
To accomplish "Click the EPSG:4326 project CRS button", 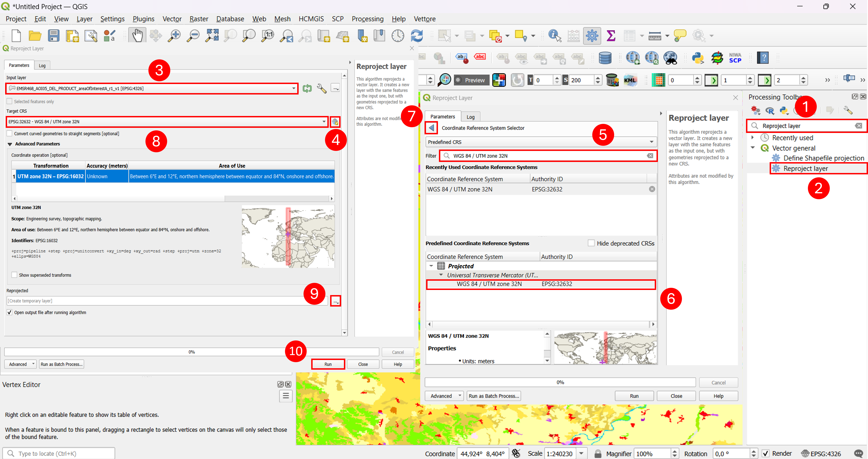I will pyautogui.click(x=821, y=454).
